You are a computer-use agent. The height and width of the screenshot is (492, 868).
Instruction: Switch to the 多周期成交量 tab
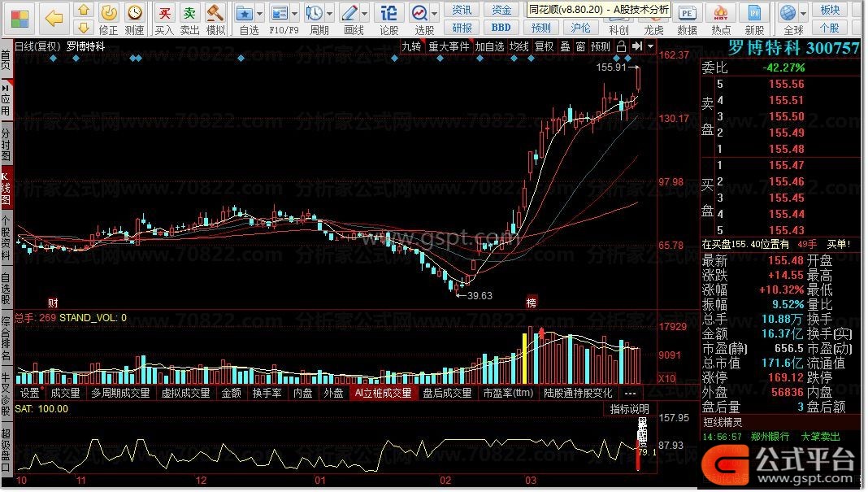click(x=120, y=393)
